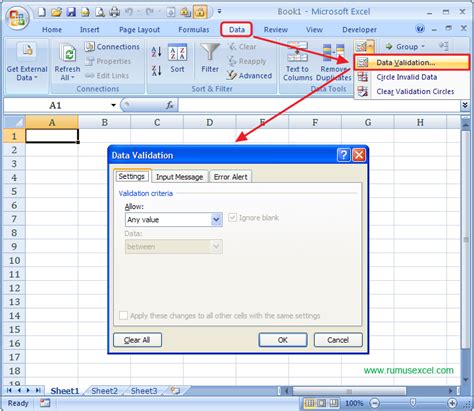The width and height of the screenshot is (474, 411).
Task: Click the Quick Print printer icon
Action: 115,12
